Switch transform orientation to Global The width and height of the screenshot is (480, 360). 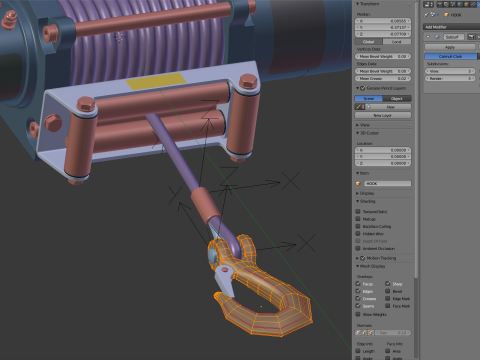point(368,42)
